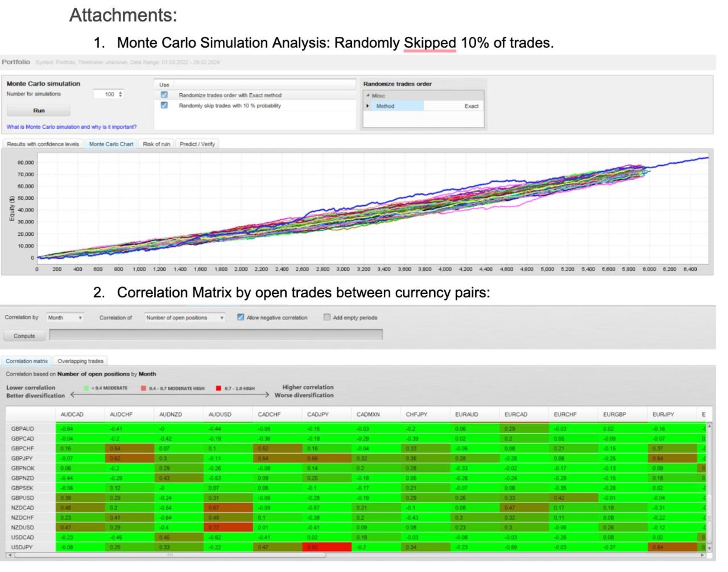Screen dimensions: 728x572
Task: Click the EURCAD column header
Action: pyautogui.click(x=525, y=414)
